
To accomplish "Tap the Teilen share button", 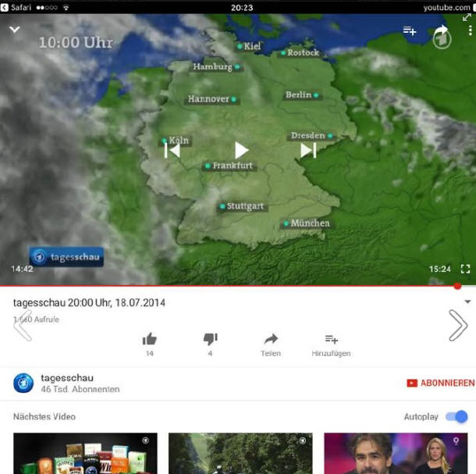I will click(271, 344).
